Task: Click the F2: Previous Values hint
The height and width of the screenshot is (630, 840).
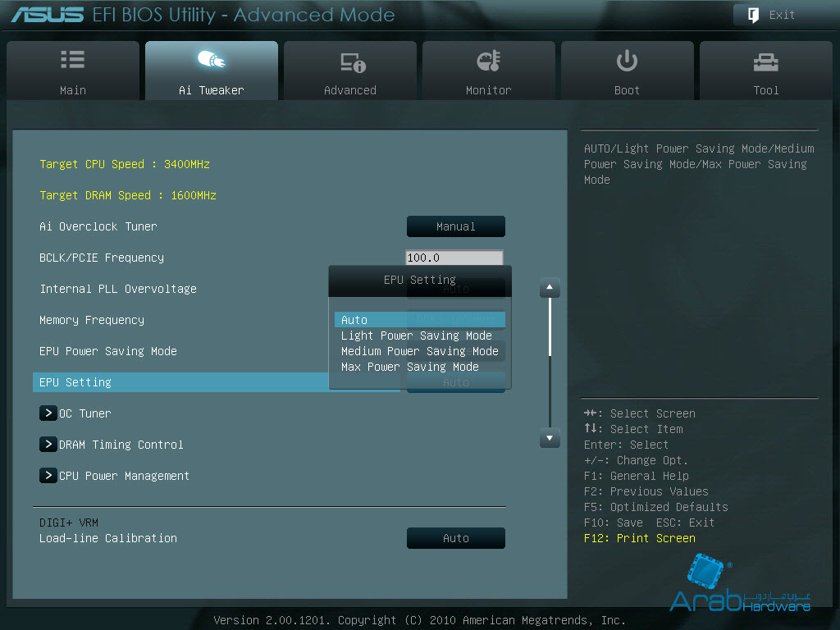Action: (x=646, y=491)
